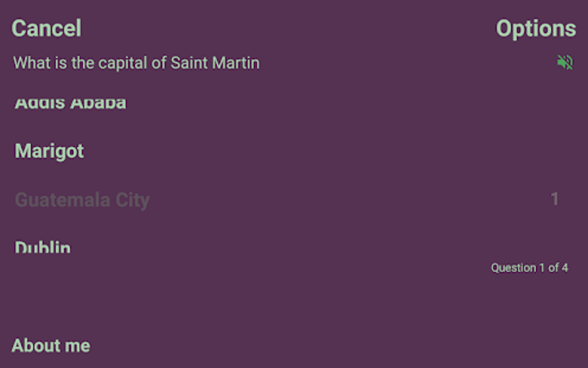Tap Addis Ababa in the answer list
Viewport: 588px width, 368px height.
click(x=70, y=104)
